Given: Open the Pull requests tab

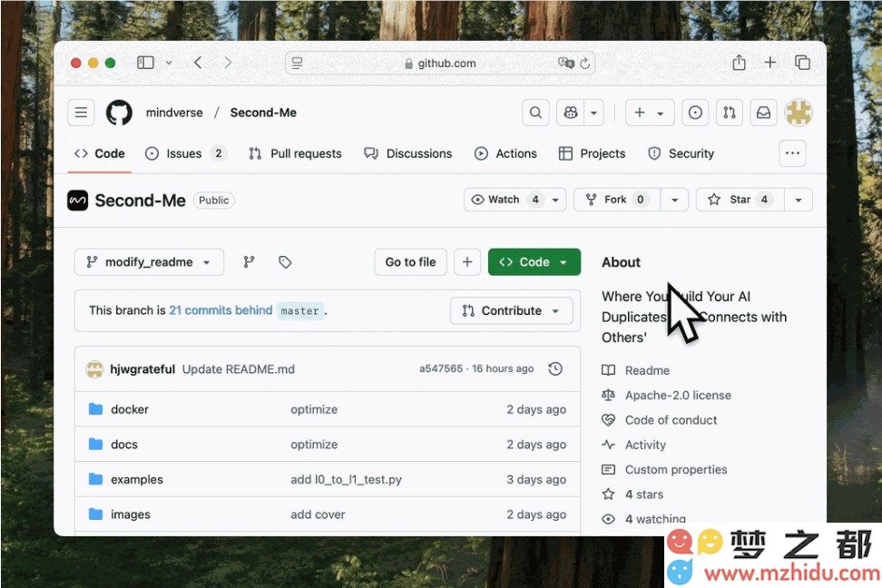Looking at the screenshot, I should 295,153.
